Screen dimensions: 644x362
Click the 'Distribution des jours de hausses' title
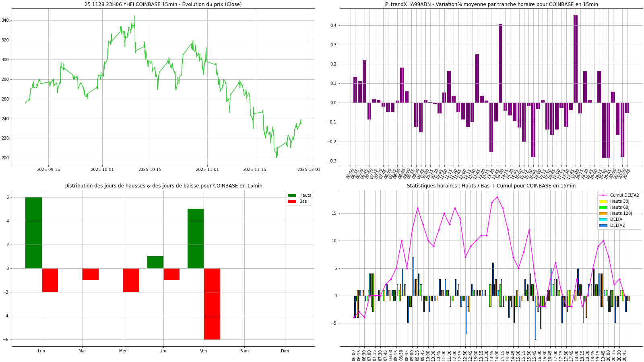[x=163, y=186]
